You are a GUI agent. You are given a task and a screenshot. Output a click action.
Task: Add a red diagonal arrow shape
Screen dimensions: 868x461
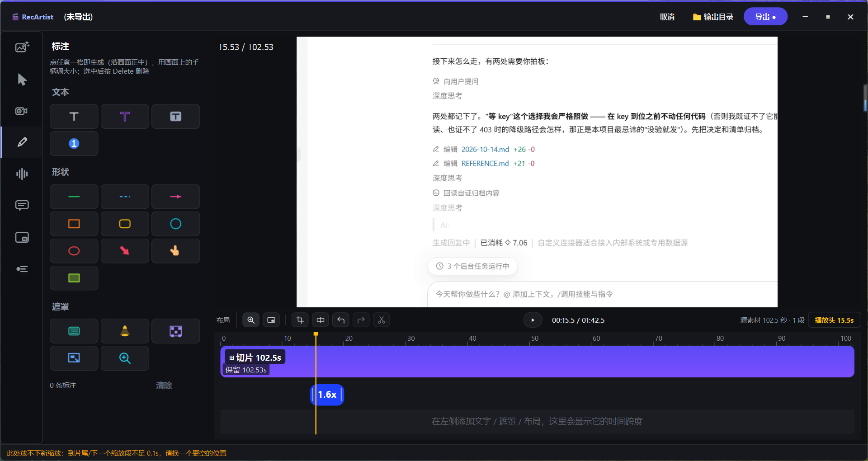pos(125,251)
